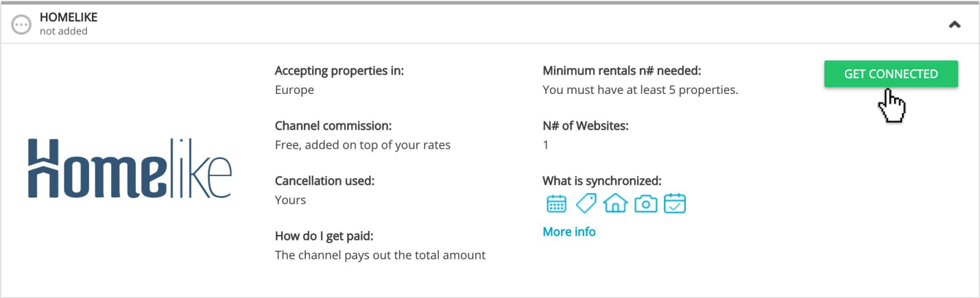Click 'The channel pays out the total amount'
Image resolution: width=980 pixels, height=298 pixels.
[380, 255]
